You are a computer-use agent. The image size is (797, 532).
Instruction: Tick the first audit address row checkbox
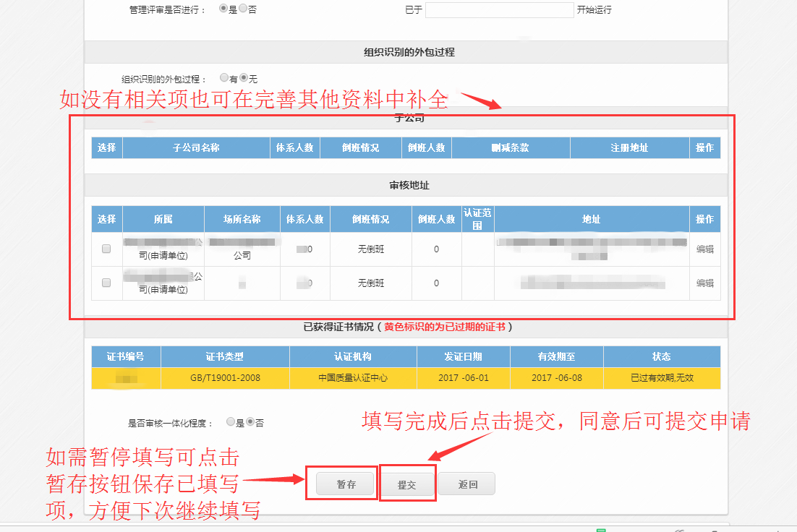(106, 249)
